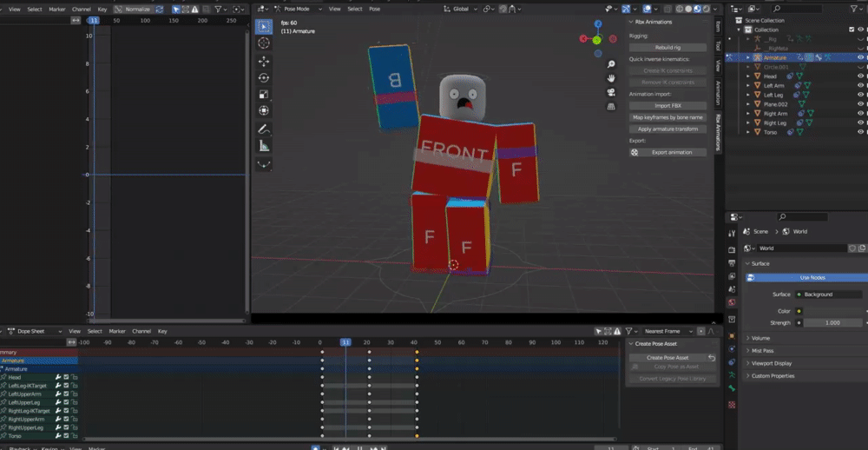The width and height of the screenshot is (868, 450).
Task: Click the Create Pose Asset button
Action: pos(667,357)
